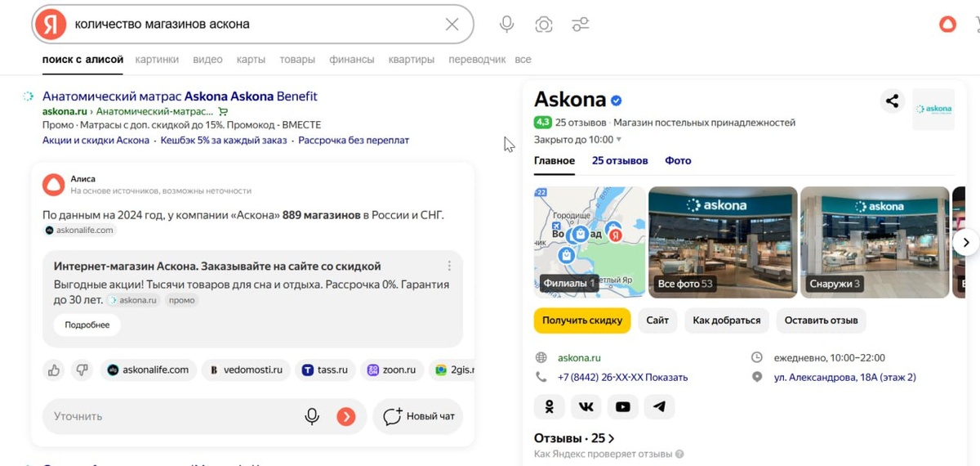Open Askona's Telegram channel icon
The image size is (980, 466).
coord(659,406)
